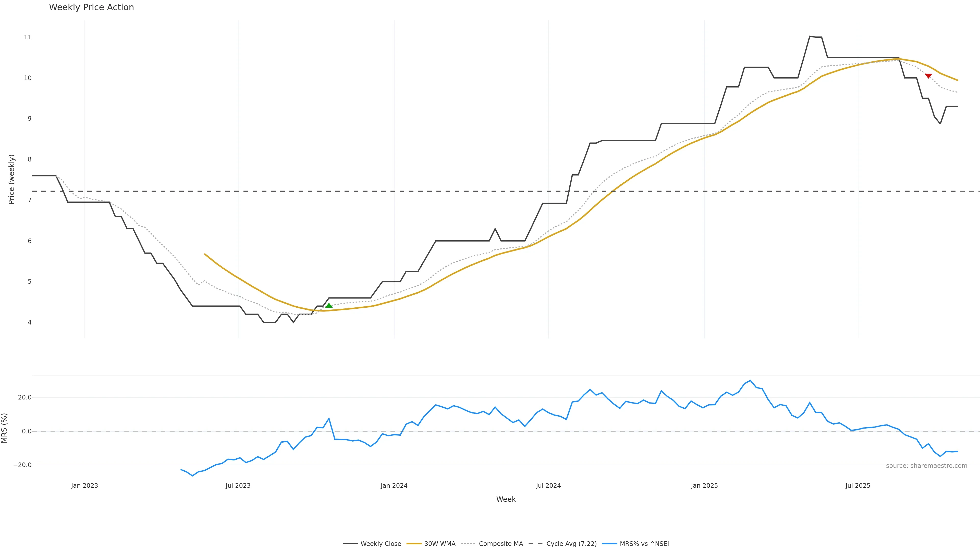The image size is (980, 551).
Task: Select the Jul 2024 x-axis label
Action: 548,486
